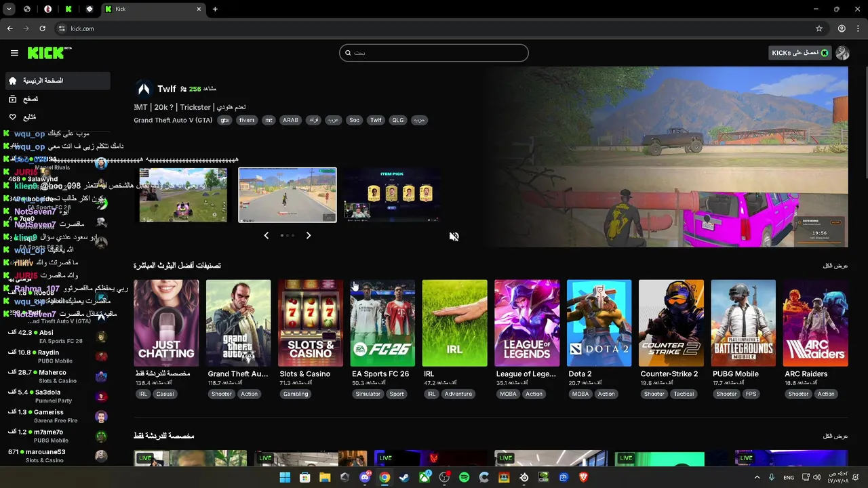Open the Chrome three-dot menu
868x488 pixels.
tap(859, 28)
